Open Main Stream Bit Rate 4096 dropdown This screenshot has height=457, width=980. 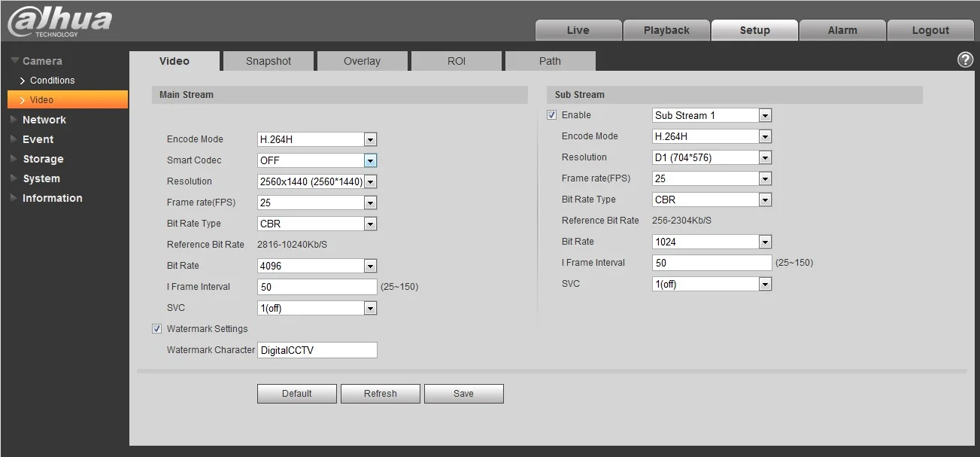[317, 266]
